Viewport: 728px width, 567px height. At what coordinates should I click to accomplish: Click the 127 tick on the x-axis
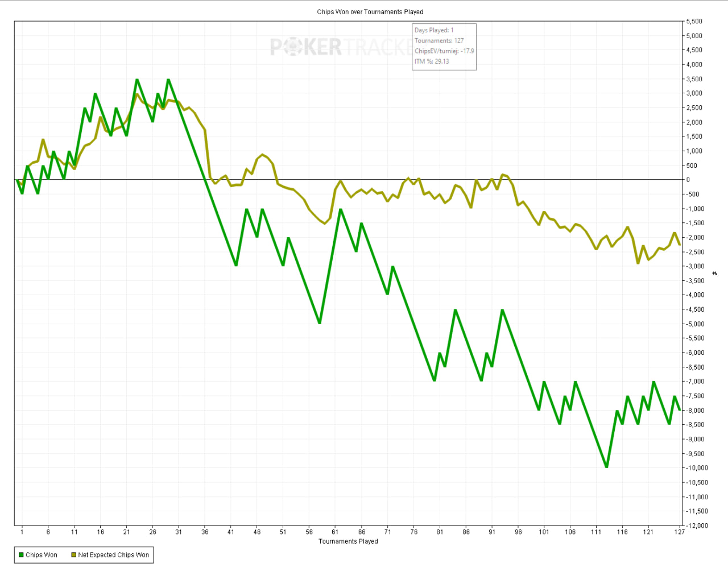pyautogui.click(x=679, y=532)
